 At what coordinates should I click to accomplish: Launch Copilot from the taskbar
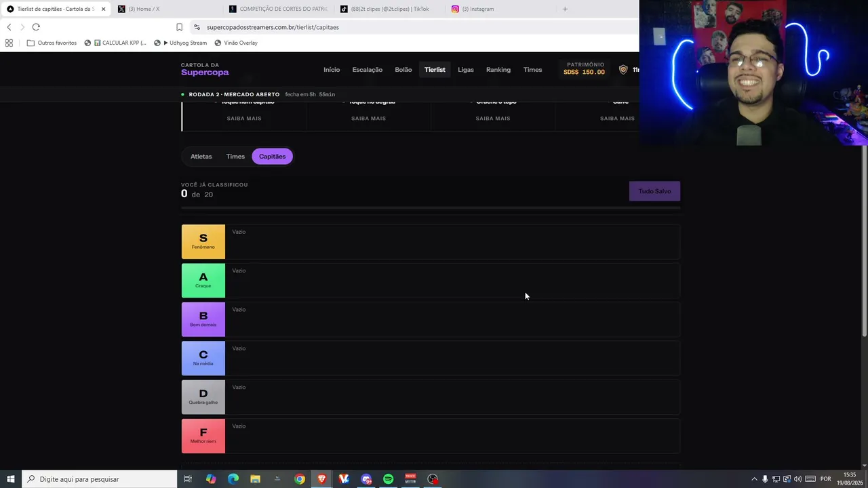(211, 479)
